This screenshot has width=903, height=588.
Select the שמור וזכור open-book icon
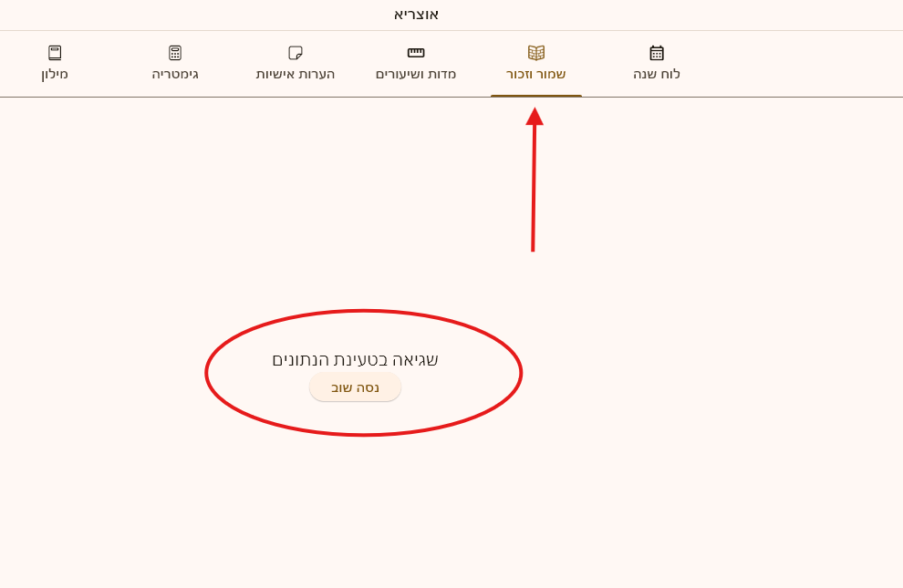click(535, 52)
